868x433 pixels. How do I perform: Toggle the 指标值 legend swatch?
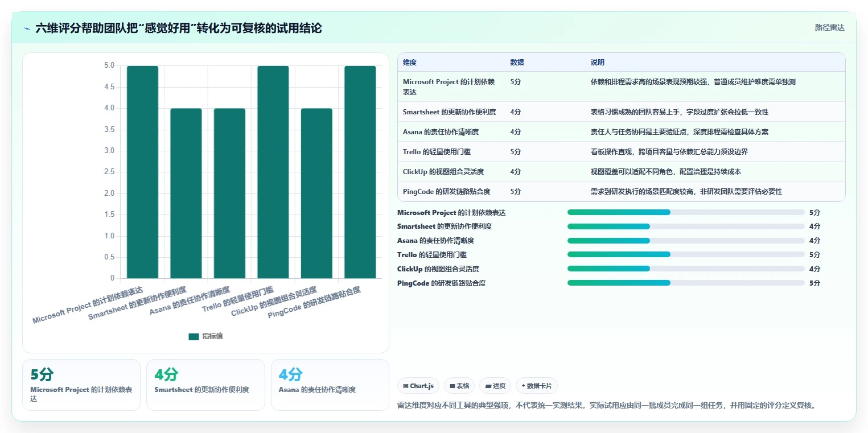point(194,336)
